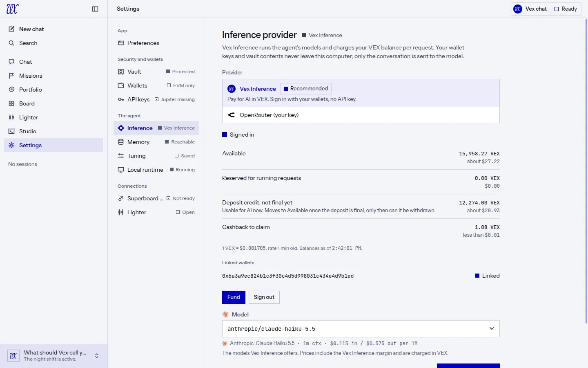Click the 15,958.27 VEX available balance

(479, 154)
